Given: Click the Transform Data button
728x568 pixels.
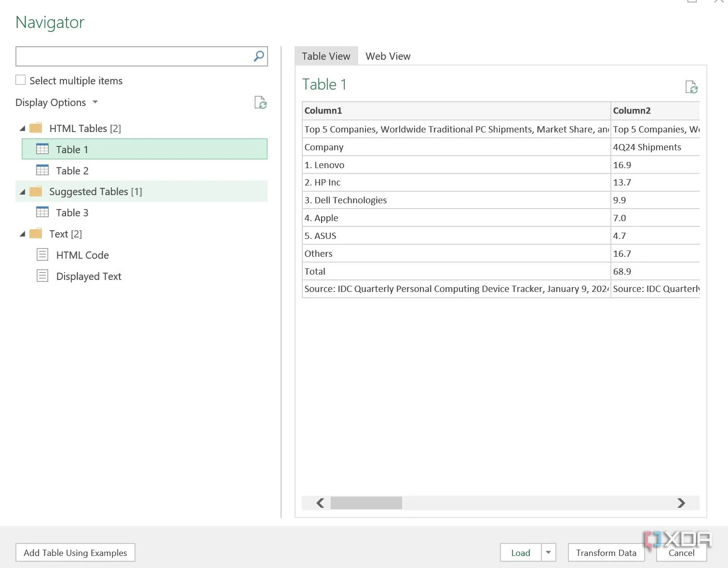Looking at the screenshot, I should [x=606, y=553].
